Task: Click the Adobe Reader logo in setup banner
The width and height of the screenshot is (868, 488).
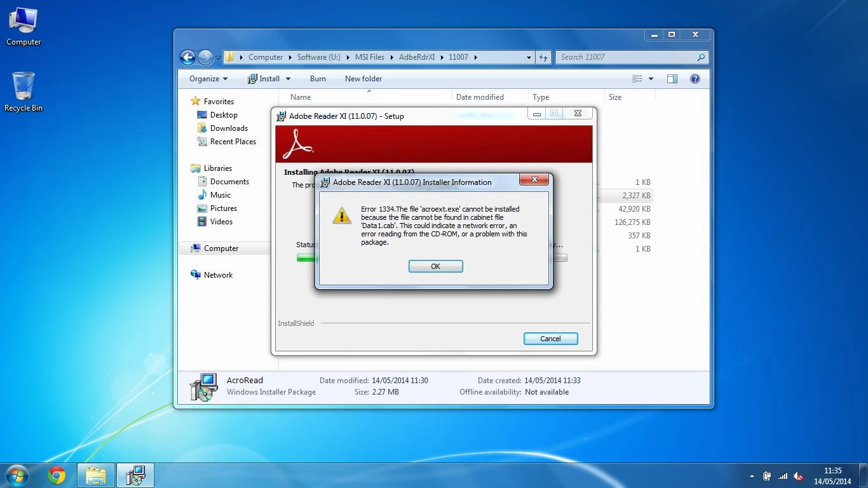Action: coord(298,144)
